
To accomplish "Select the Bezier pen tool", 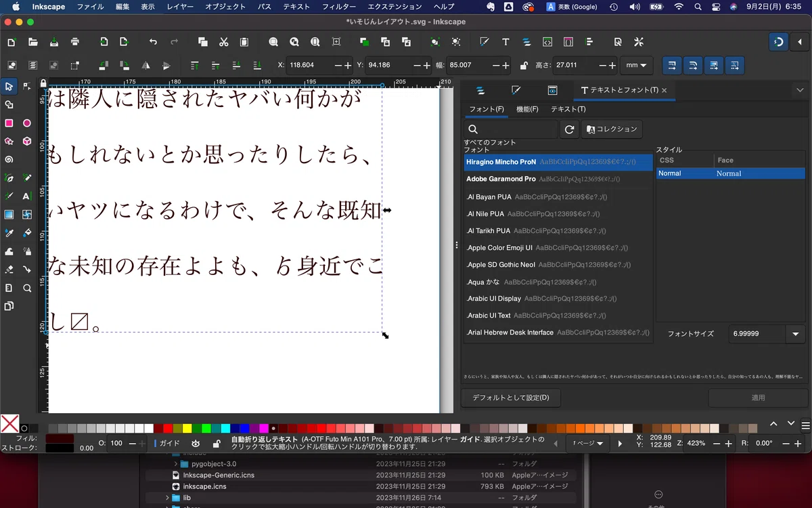I will tap(9, 178).
